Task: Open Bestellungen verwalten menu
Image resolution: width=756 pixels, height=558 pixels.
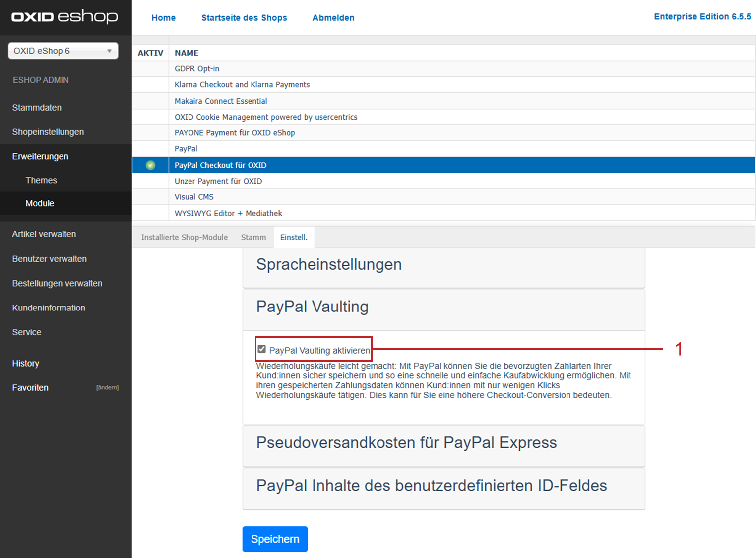Action: 57,283
